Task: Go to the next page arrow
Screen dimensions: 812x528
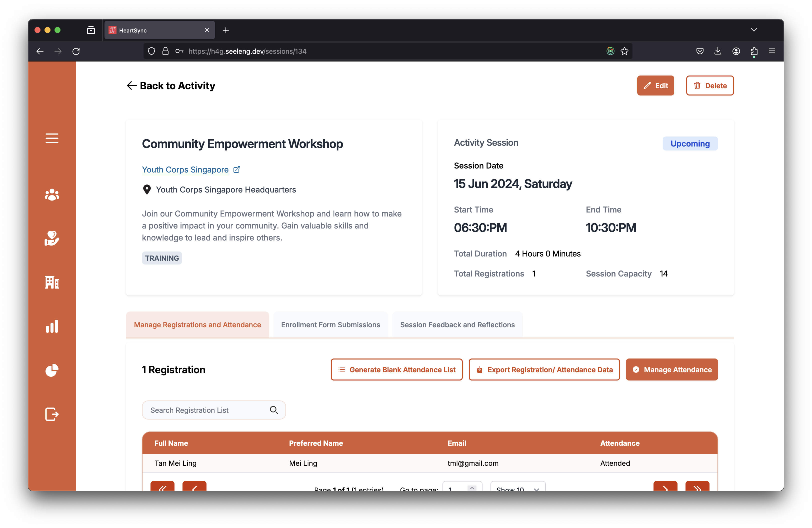Action: pyautogui.click(x=665, y=487)
